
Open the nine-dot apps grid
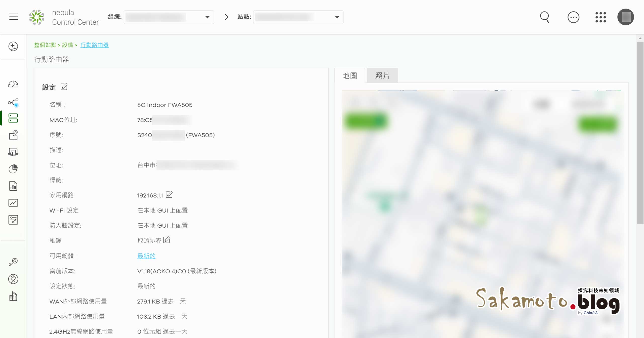(x=600, y=17)
